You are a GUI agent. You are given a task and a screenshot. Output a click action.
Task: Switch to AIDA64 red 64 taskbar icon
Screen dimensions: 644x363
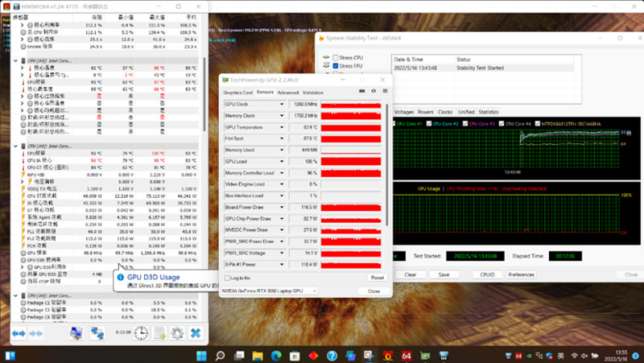[407, 355]
